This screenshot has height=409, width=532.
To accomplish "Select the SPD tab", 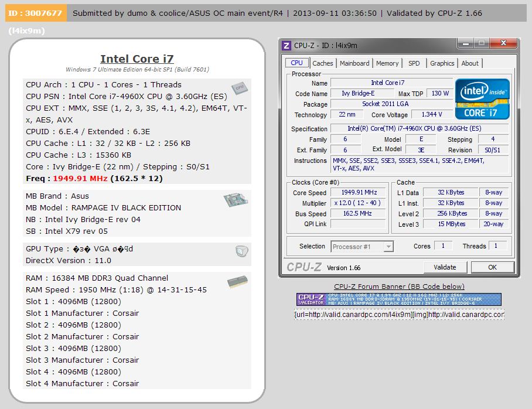I will pyautogui.click(x=414, y=63).
